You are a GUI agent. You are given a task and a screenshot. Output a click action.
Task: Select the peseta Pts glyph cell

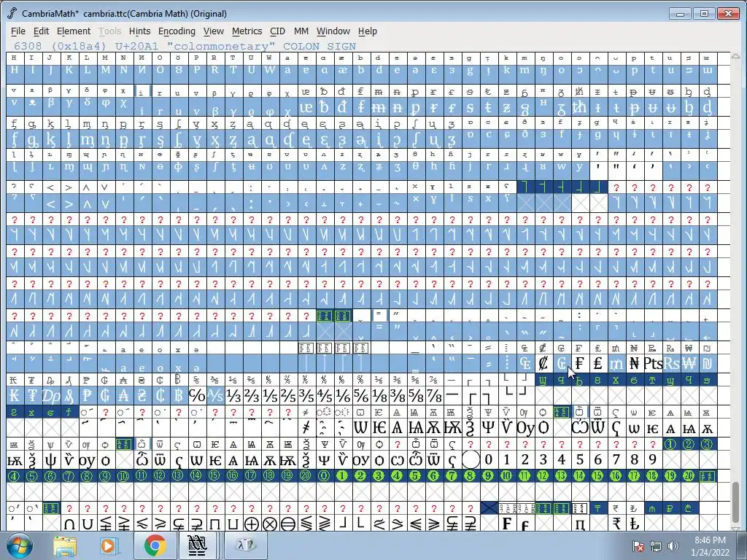pos(652,364)
